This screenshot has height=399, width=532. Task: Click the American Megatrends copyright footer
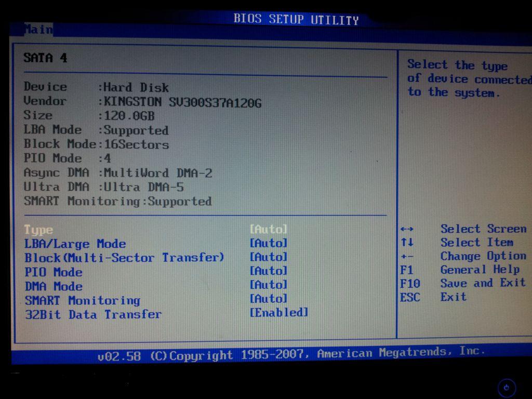291,354
